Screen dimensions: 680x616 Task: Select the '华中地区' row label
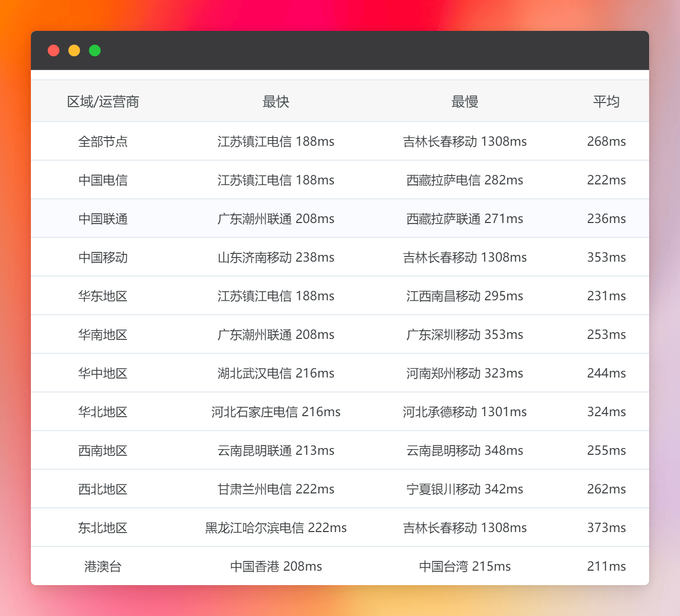[103, 373]
